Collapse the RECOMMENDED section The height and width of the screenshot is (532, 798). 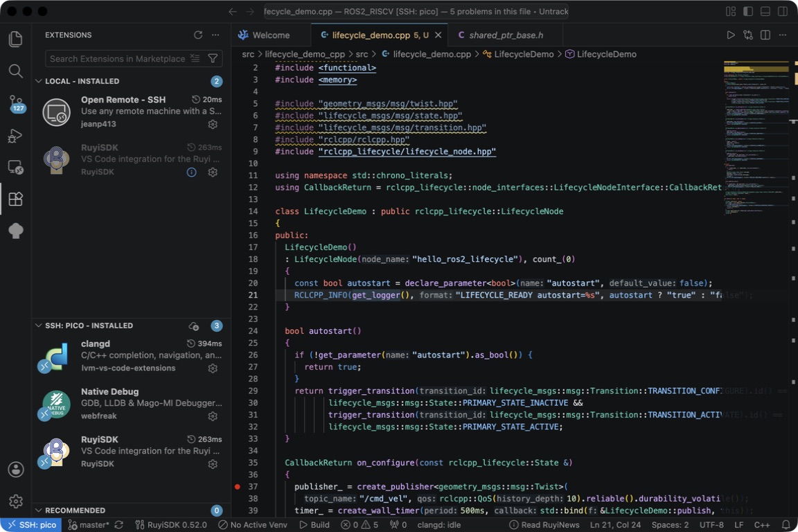point(39,510)
